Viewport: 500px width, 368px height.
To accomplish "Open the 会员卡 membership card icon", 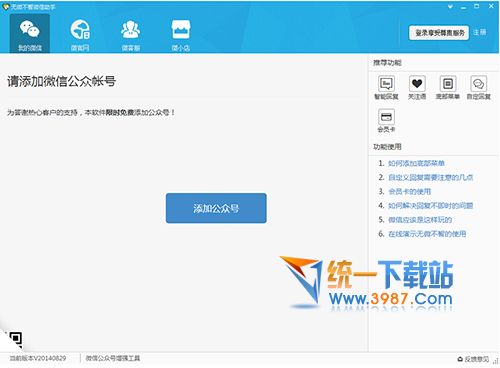I will (386, 120).
